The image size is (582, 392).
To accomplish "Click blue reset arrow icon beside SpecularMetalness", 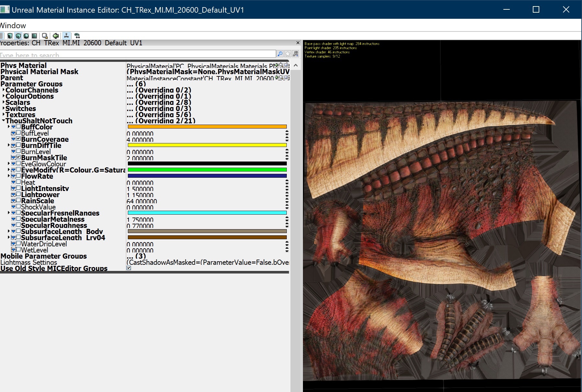I will (14, 219).
